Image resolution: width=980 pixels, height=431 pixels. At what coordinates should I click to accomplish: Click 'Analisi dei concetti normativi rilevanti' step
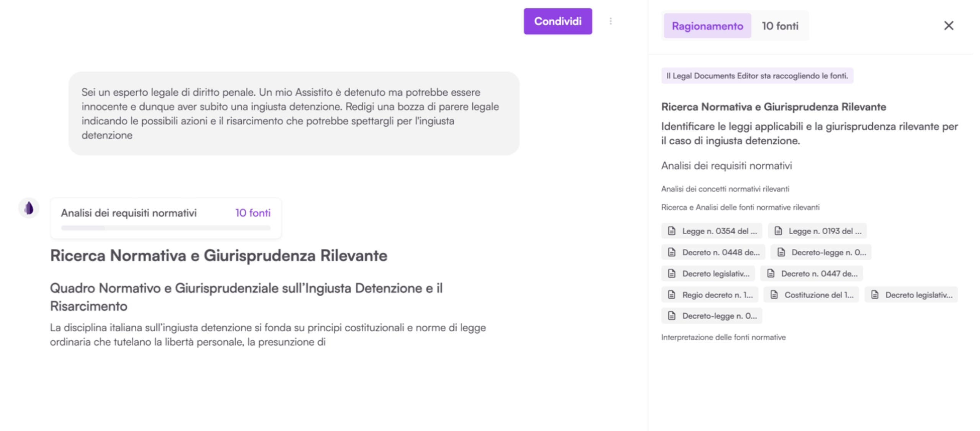725,189
